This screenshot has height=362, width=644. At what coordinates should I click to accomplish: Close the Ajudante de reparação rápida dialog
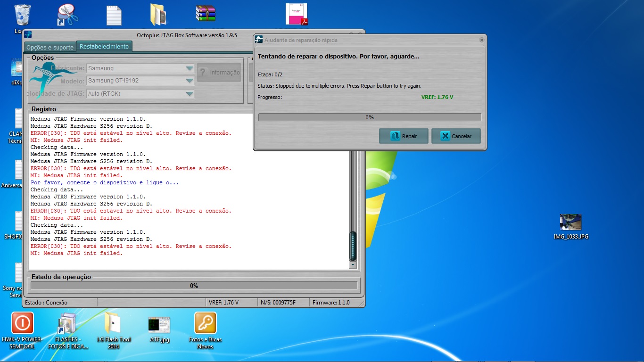click(x=481, y=40)
